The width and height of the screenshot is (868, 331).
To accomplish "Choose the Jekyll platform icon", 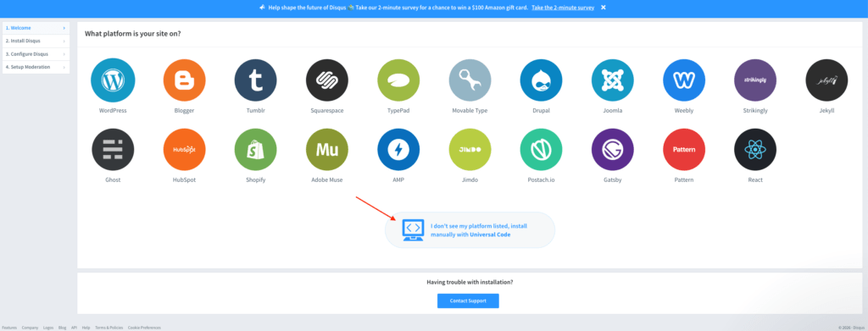I will pyautogui.click(x=827, y=80).
